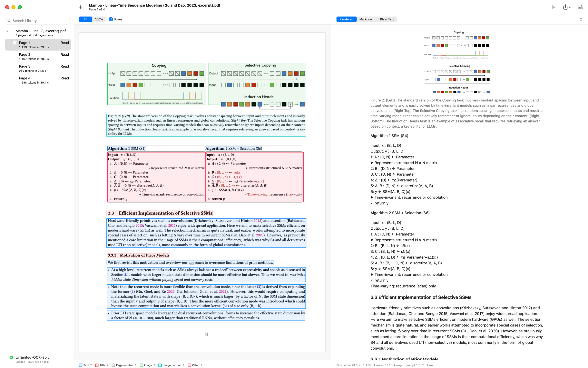Image resolution: width=588 pixels, height=368 pixels.
Task: Switch to Plain Text output tab
Action: (x=387, y=19)
